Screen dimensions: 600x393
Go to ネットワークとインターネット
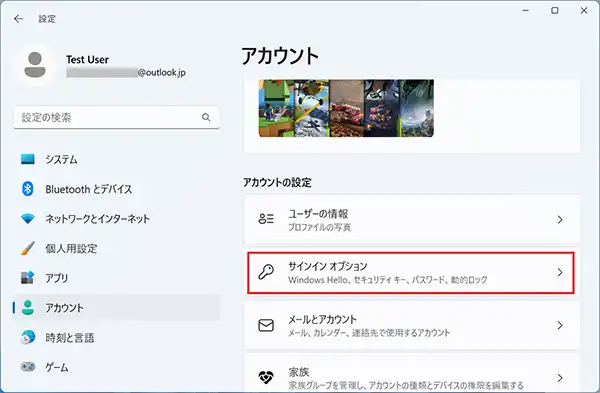tap(117, 219)
